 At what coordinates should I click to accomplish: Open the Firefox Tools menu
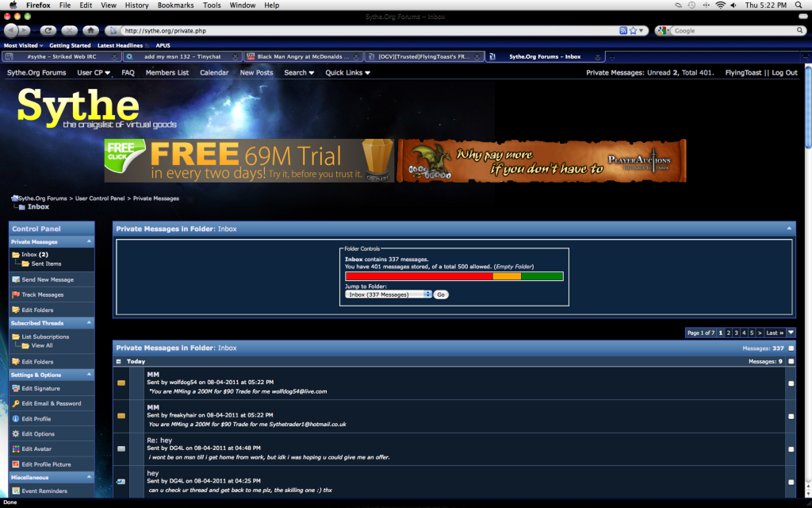click(x=212, y=6)
